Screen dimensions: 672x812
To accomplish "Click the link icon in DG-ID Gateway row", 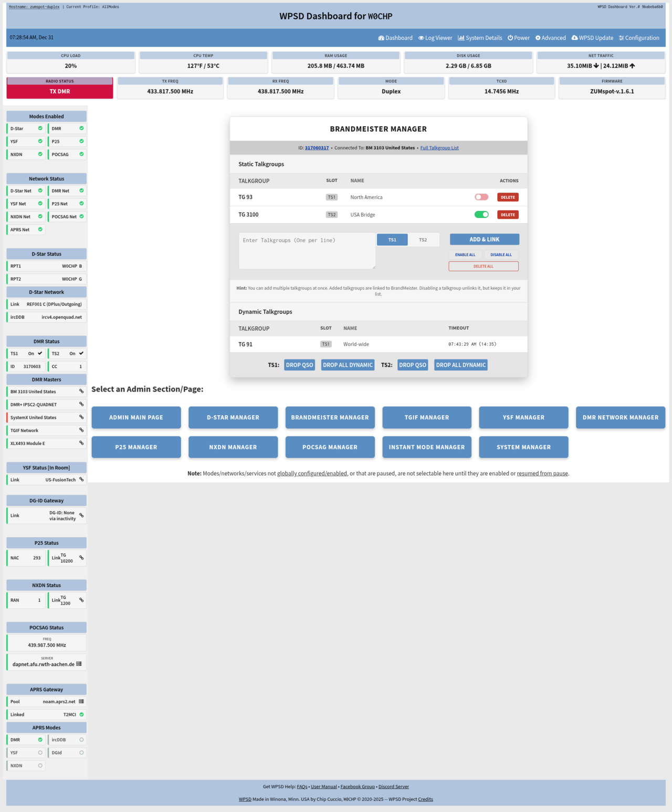I will (81, 515).
